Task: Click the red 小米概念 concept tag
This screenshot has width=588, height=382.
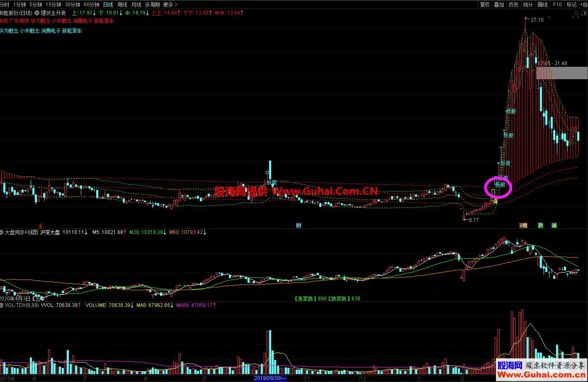Action: (x=62, y=21)
